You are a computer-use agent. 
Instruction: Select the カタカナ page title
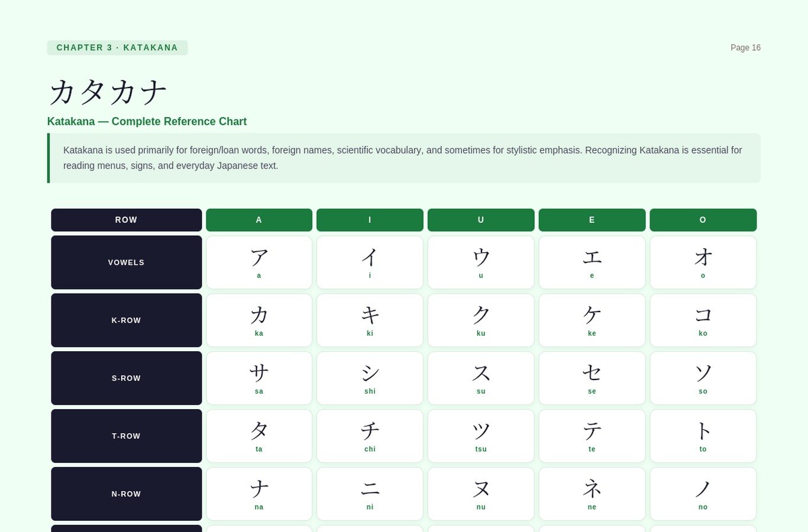pos(108,92)
